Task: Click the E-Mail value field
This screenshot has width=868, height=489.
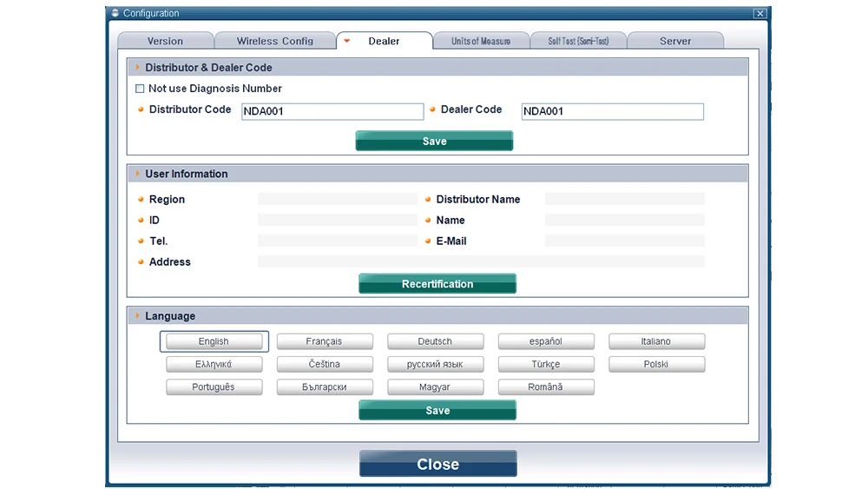Action: point(625,241)
